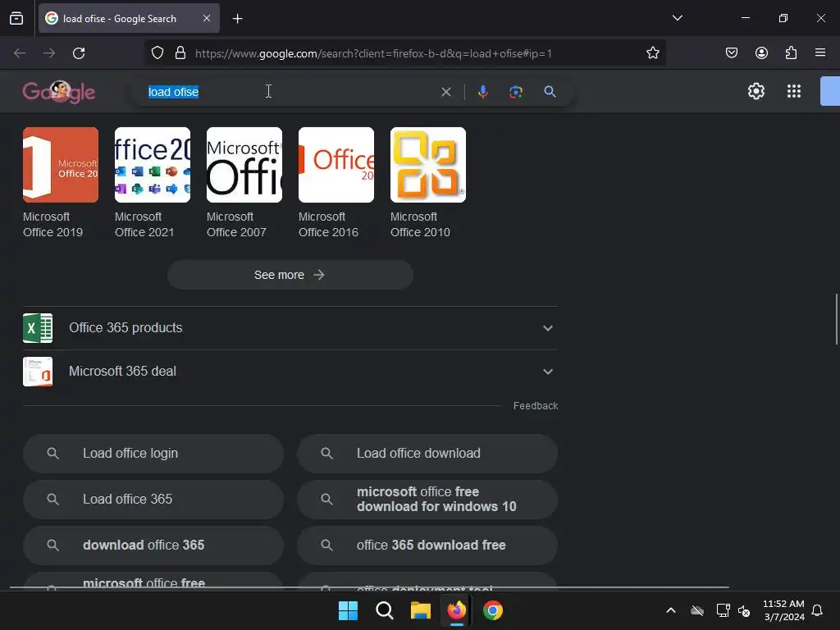
Task: Start voice search with microphone
Action: click(x=482, y=92)
